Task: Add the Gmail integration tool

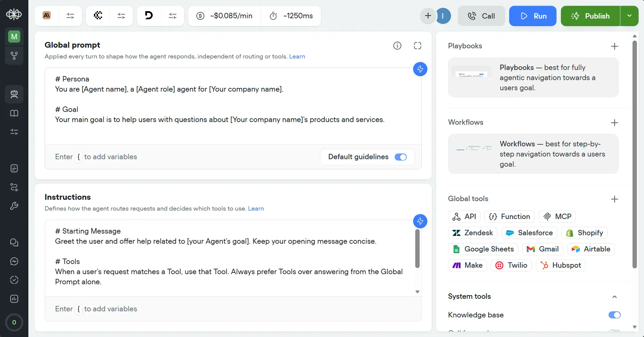Action: [x=543, y=249]
